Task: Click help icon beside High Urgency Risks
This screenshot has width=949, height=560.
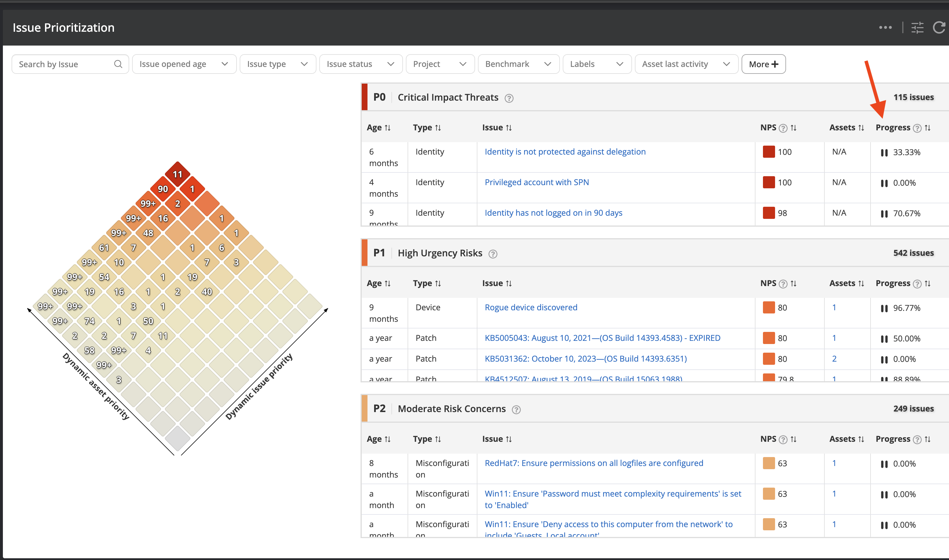Action: 493,254
